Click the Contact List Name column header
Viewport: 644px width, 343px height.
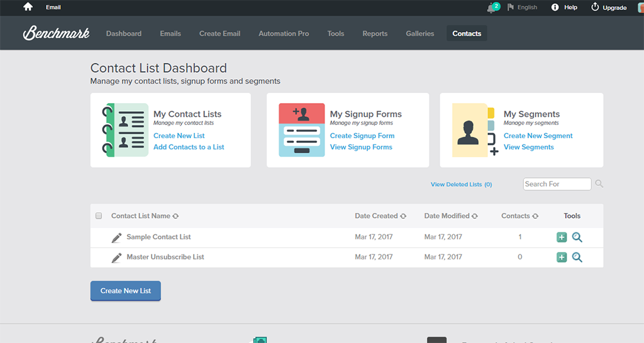(140, 216)
